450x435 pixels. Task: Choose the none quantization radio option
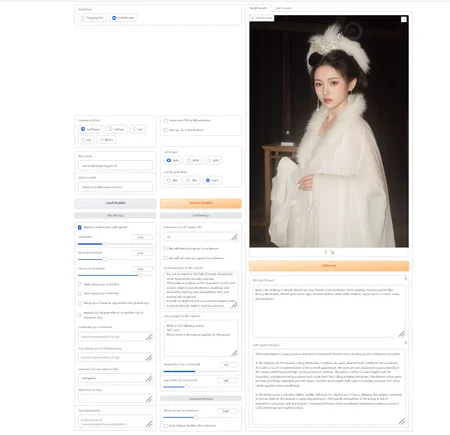point(212,180)
